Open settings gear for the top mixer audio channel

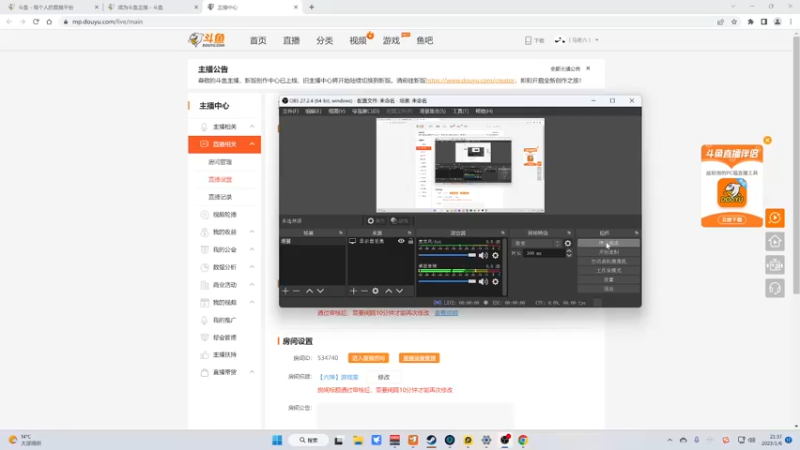[x=495, y=255]
